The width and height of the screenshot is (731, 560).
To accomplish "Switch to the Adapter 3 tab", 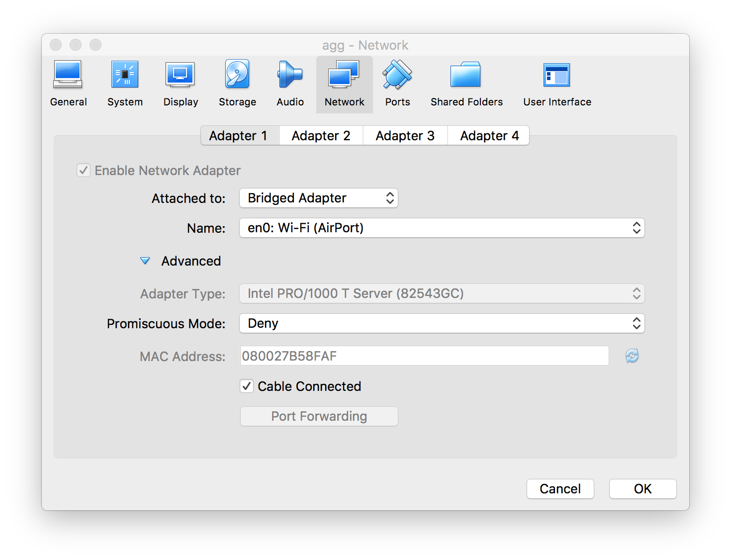I will point(405,135).
